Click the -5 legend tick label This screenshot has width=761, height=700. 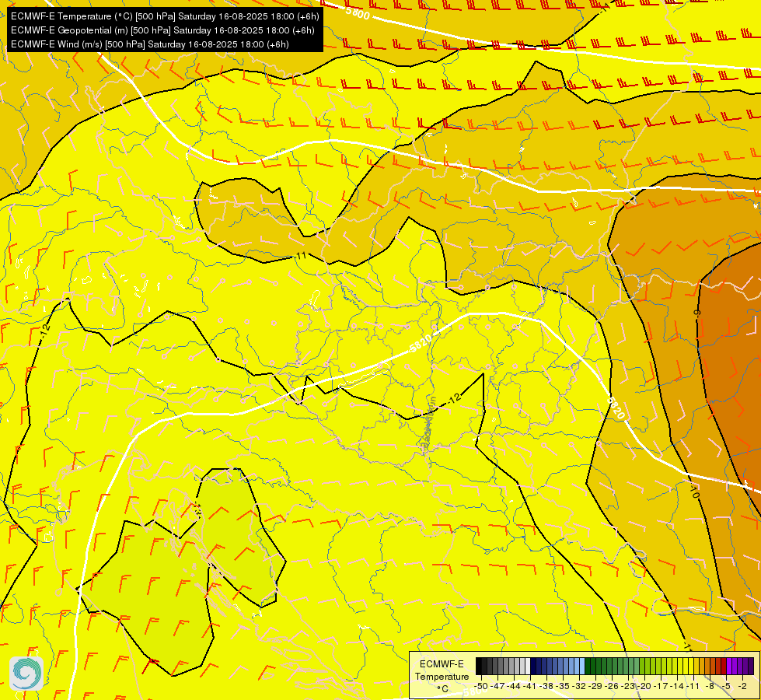[x=726, y=687]
